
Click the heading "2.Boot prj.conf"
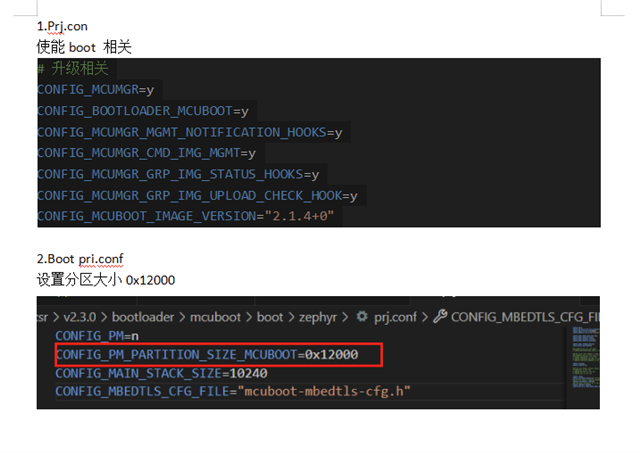pos(80,259)
